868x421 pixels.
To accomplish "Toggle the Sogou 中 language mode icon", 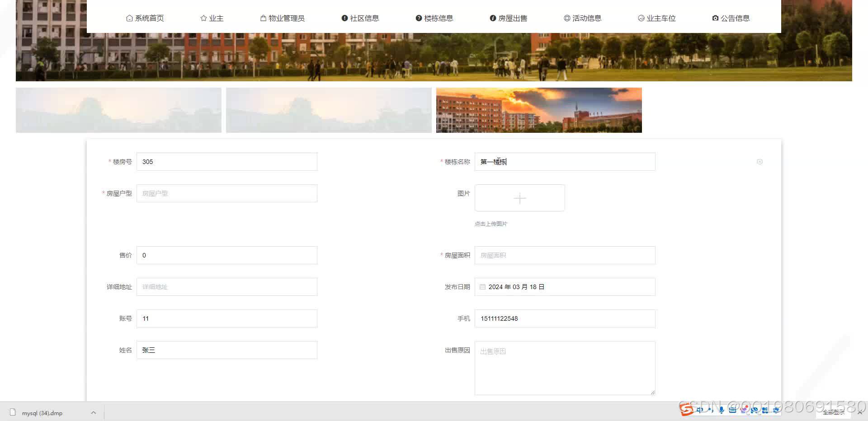I will (x=700, y=410).
